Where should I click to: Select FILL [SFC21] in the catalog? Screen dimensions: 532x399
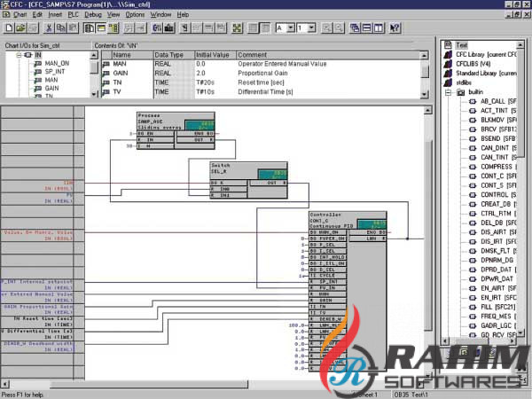point(497,307)
